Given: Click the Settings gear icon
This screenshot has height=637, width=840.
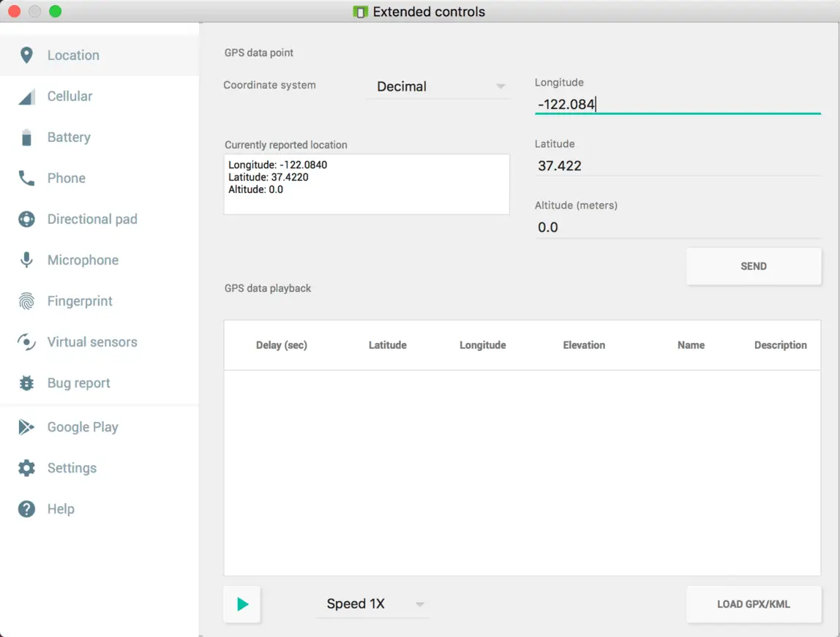Looking at the screenshot, I should (x=27, y=467).
